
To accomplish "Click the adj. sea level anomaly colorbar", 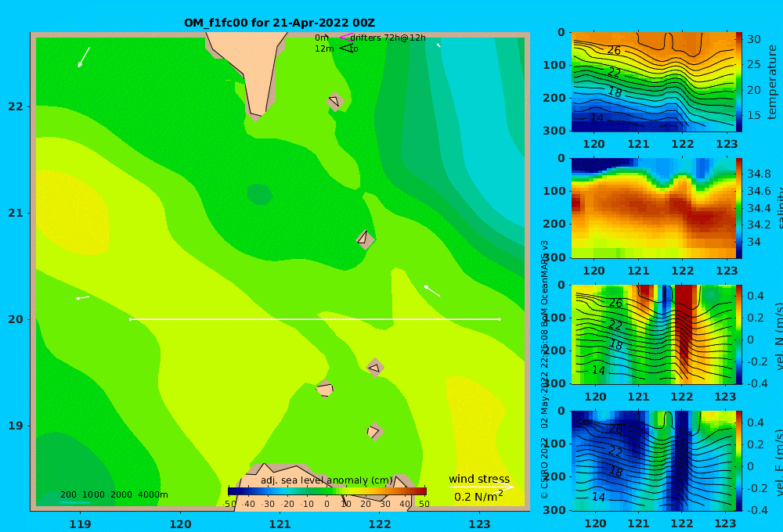I will pos(327,491).
